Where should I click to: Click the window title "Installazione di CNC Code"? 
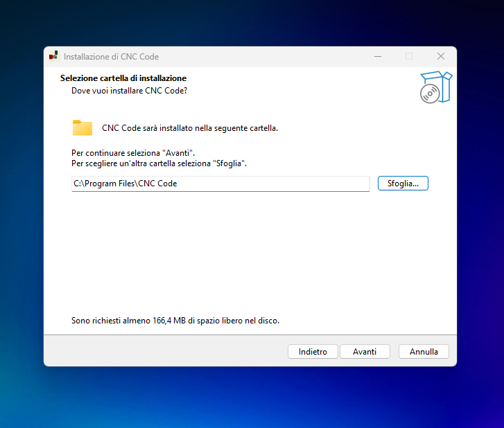tap(111, 57)
